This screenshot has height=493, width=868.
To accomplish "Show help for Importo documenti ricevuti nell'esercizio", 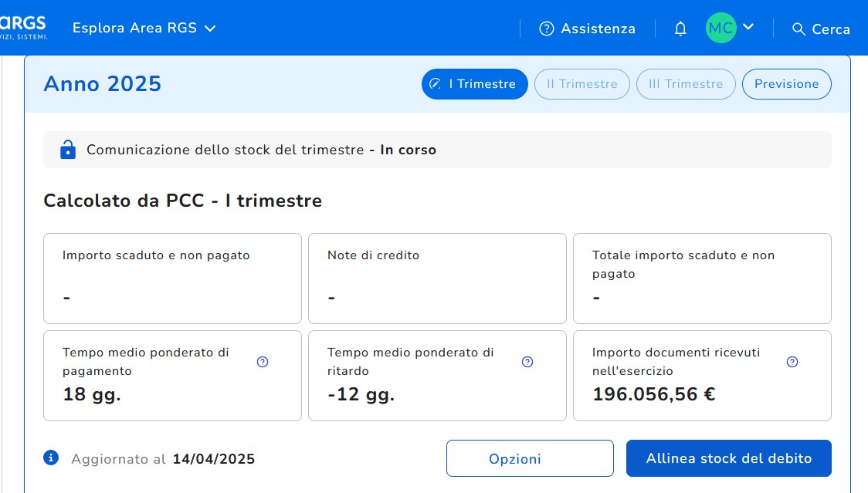I will point(792,362).
